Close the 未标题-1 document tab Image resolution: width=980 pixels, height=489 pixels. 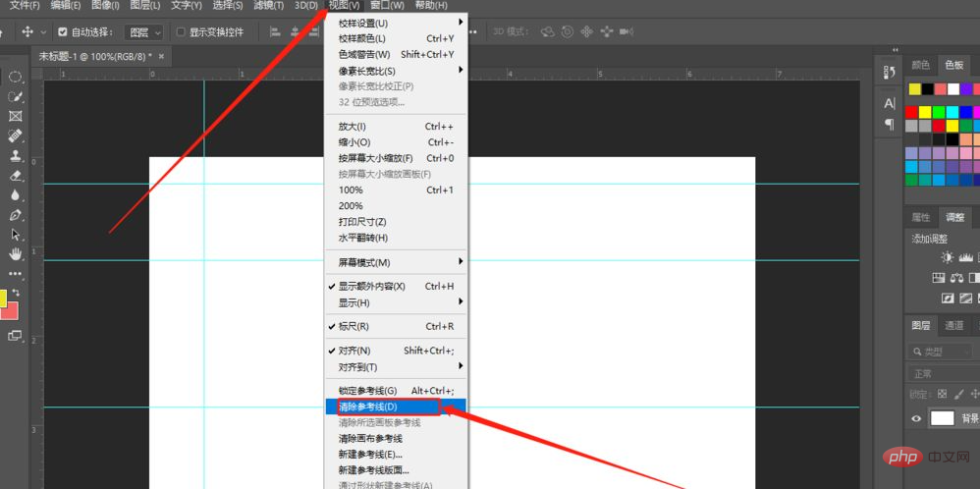[161, 56]
